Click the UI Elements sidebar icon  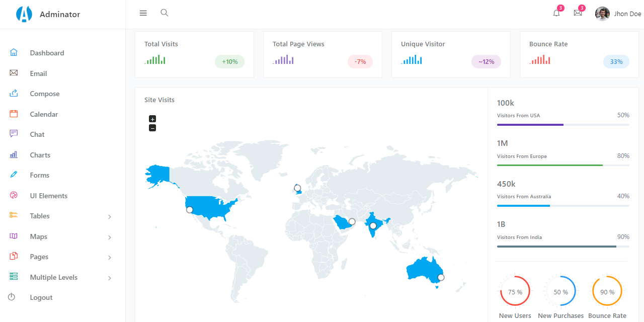[14, 195]
